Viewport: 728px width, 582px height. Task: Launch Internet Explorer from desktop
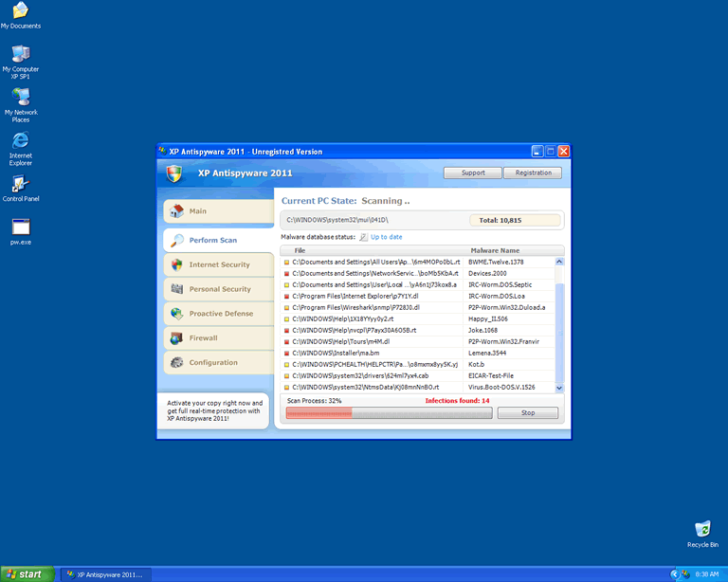click(20, 141)
